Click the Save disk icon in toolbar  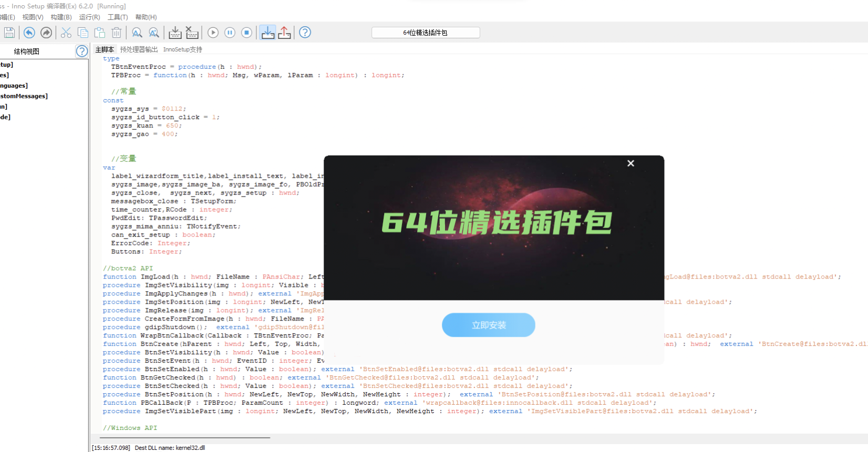point(9,33)
